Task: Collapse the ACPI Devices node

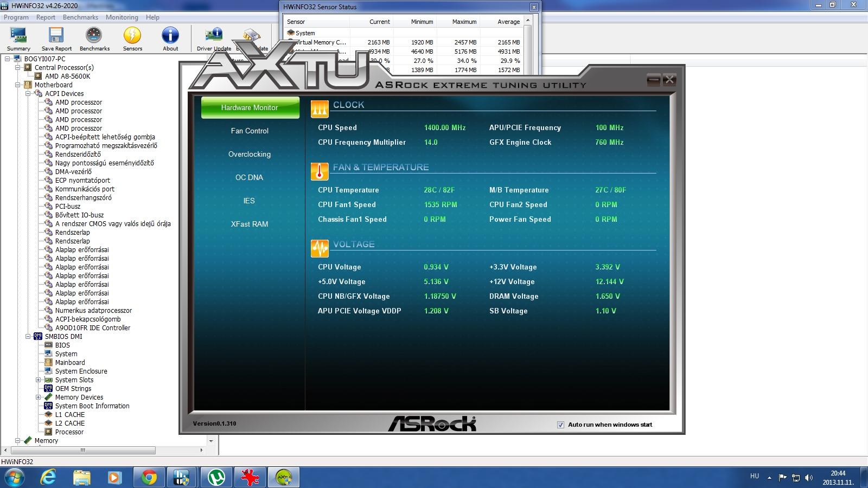Action: 28,93
